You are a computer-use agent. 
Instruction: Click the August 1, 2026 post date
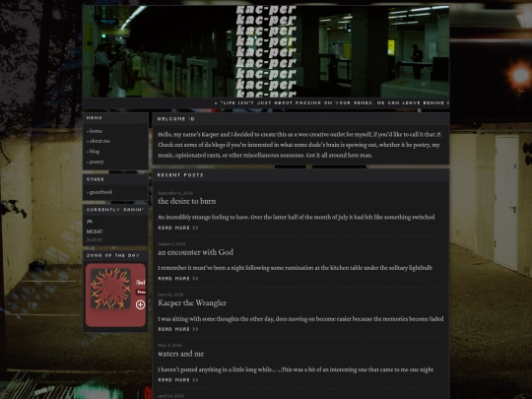pos(171,244)
